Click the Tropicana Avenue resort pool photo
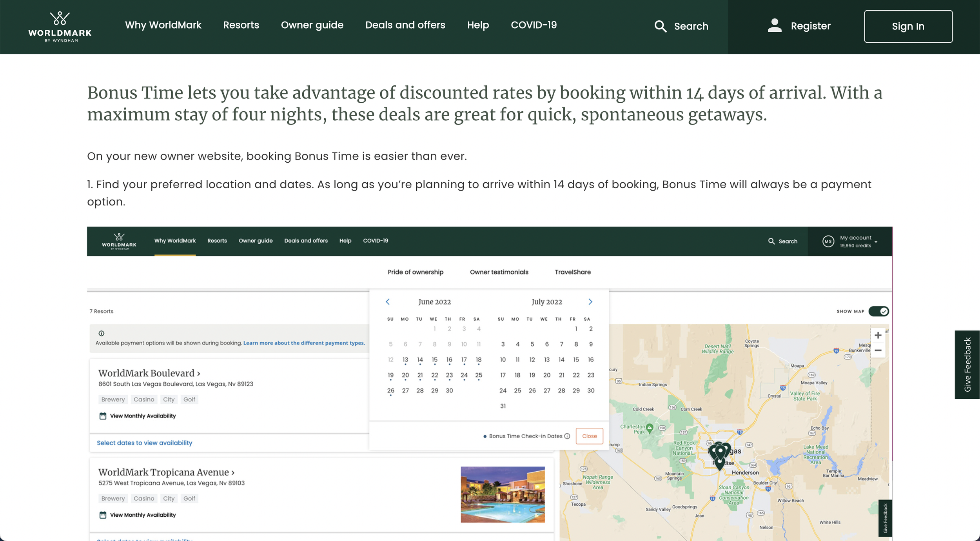This screenshot has height=541, width=980. click(503, 494)
